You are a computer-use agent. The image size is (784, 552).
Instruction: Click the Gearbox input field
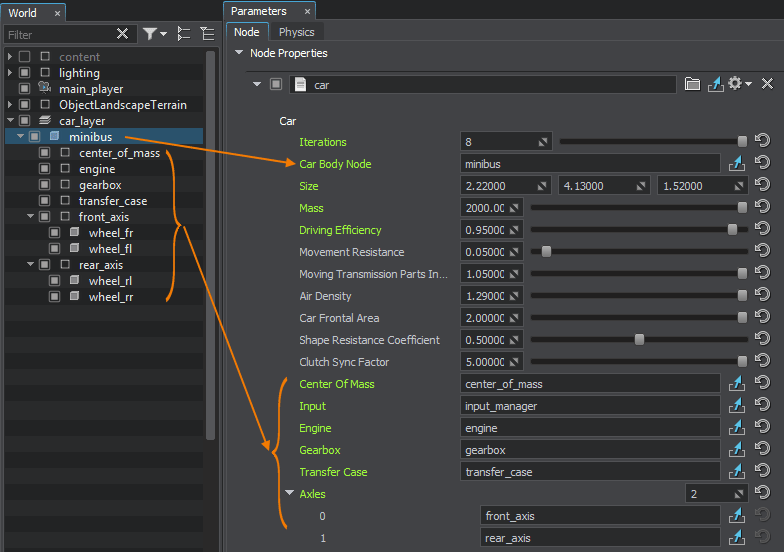coord(590,450)
